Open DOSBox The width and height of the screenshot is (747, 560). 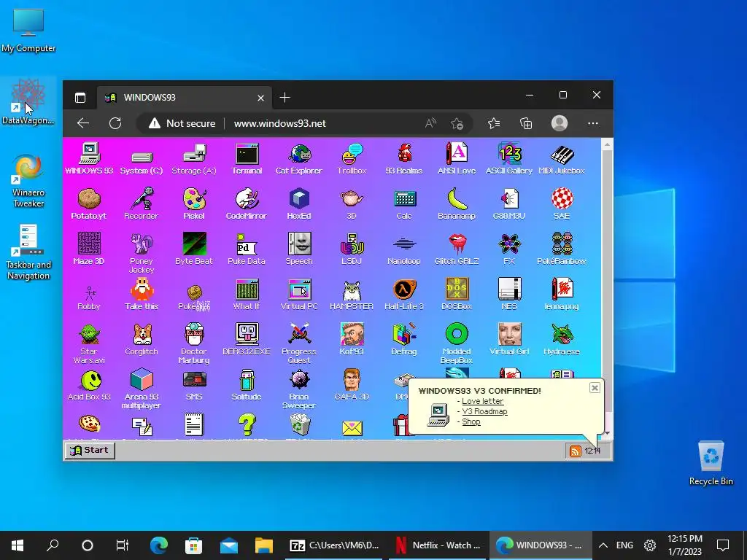(x=457, y=295)
